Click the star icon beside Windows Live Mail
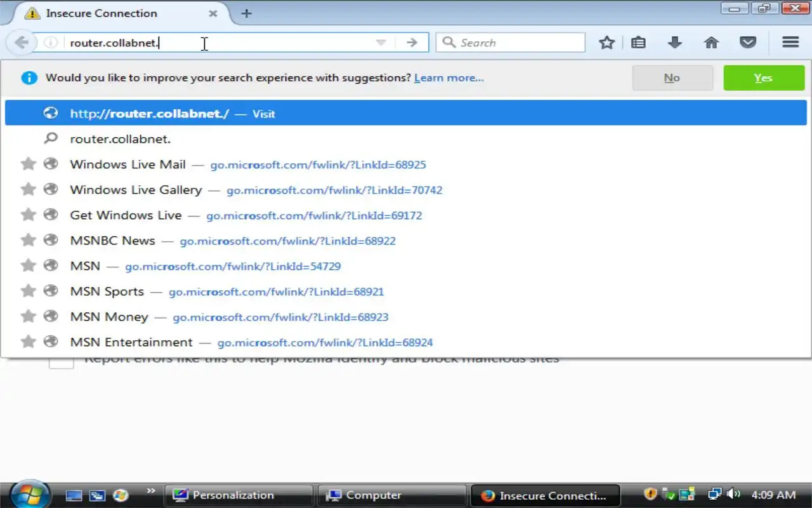Viewport: 812px width, 508px height. click(x=28, y=164)
